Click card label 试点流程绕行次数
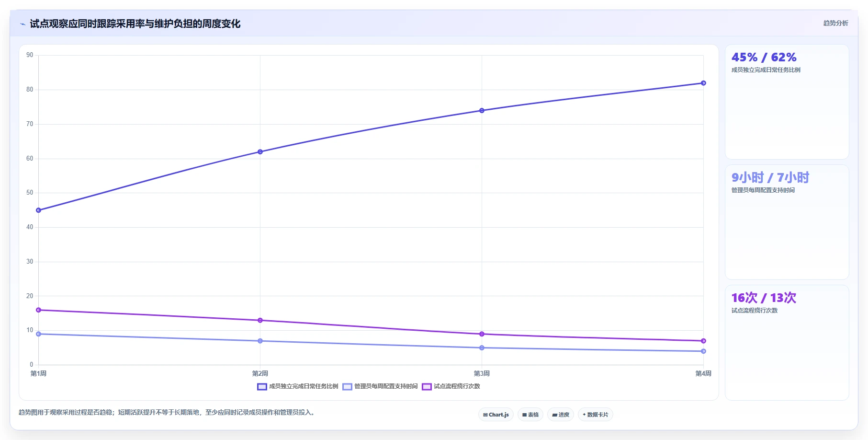 point(755,311)
